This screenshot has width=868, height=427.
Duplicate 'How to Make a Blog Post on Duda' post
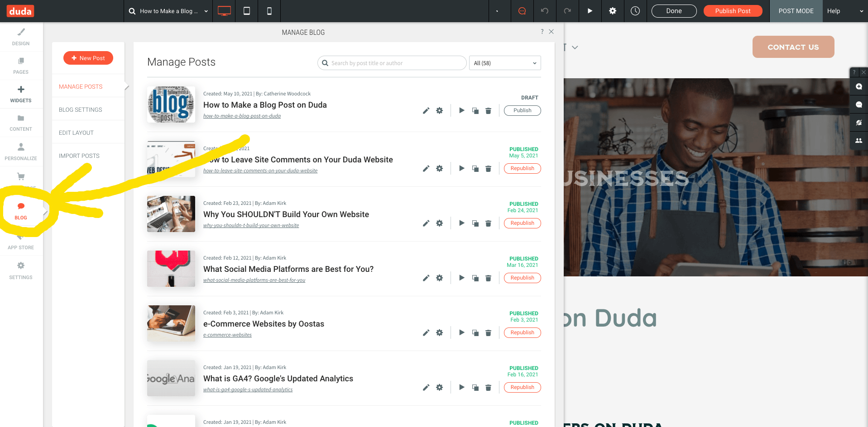click(475, 110)
